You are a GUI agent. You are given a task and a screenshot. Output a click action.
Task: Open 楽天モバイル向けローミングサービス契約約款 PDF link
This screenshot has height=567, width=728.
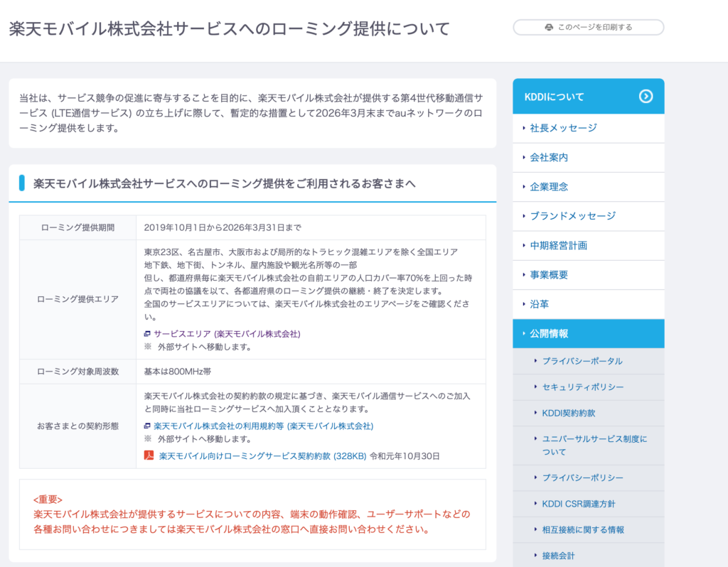click(x=262, y=456)
